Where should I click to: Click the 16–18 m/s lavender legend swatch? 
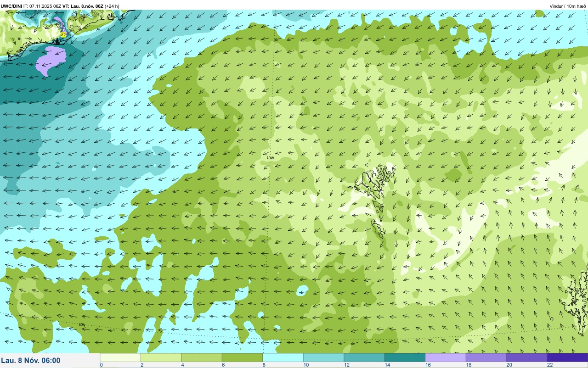[446, 357]
